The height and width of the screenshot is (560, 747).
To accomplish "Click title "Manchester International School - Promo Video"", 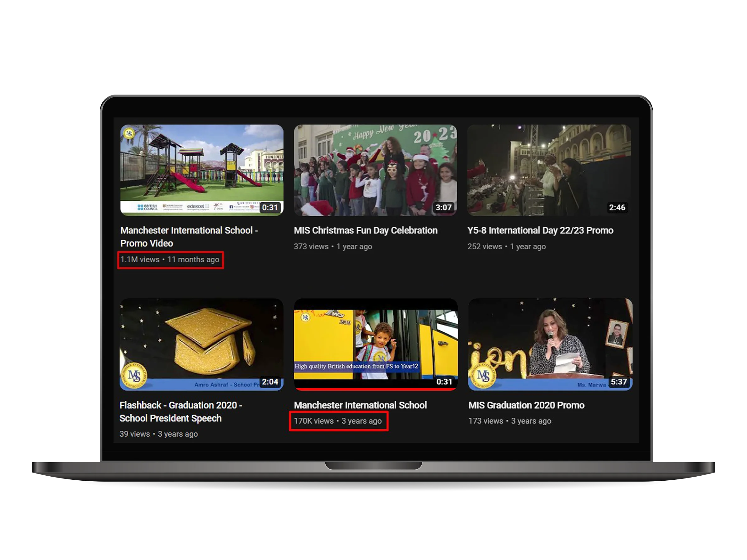I will click(x=189, y=237).
